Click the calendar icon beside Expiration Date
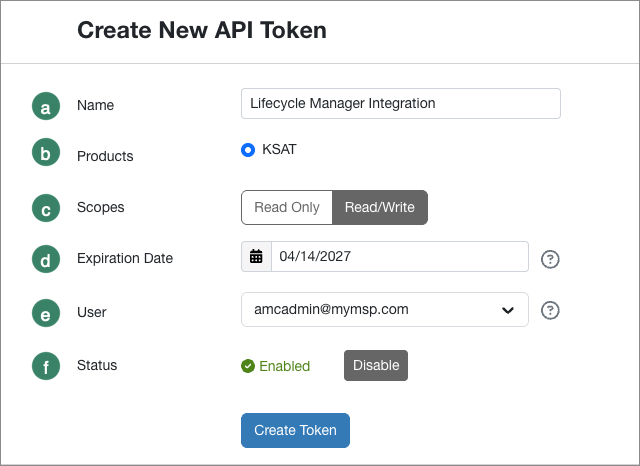 (x=256, y=256)
